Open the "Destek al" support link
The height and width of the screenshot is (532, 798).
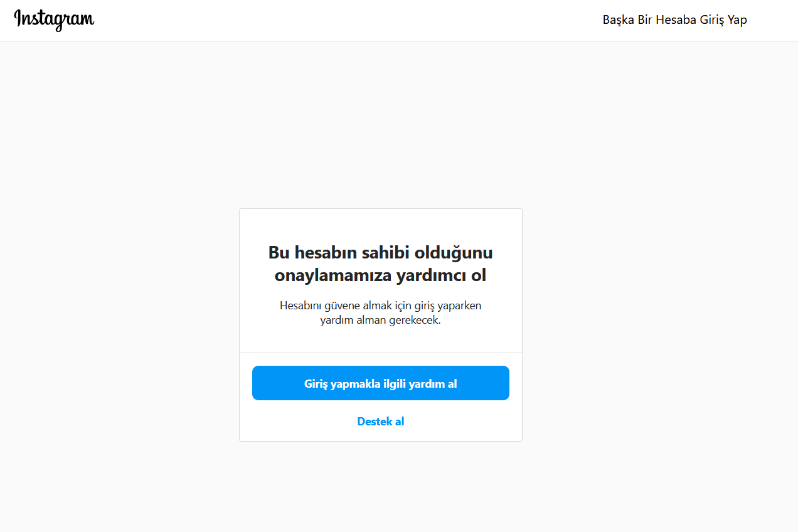[381, 422]
